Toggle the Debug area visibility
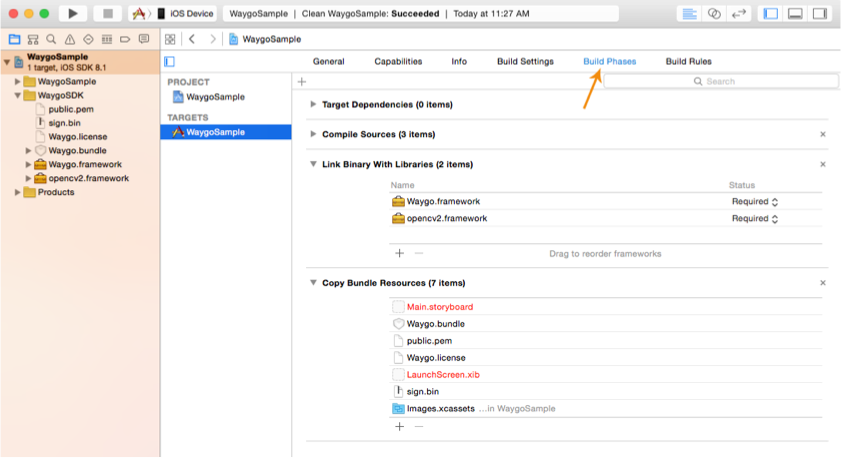 click(x=795, y=14)
